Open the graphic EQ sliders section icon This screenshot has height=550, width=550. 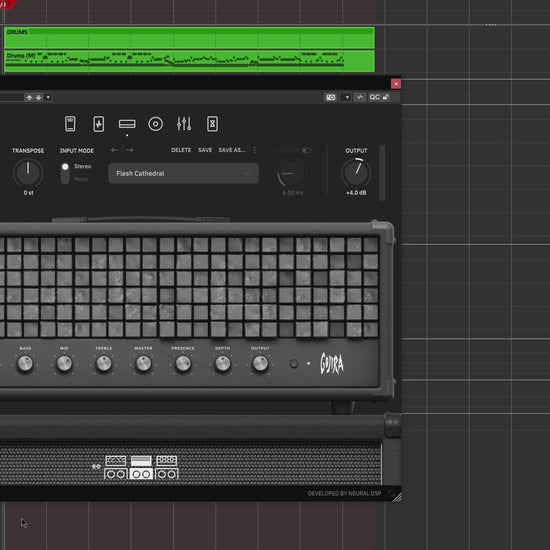[x=184, y=124]
